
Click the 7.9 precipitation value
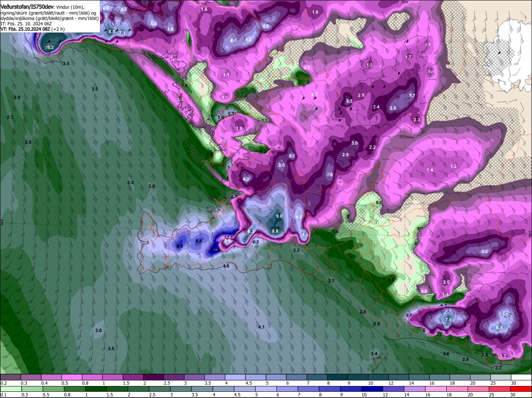[x=448, y=319]
